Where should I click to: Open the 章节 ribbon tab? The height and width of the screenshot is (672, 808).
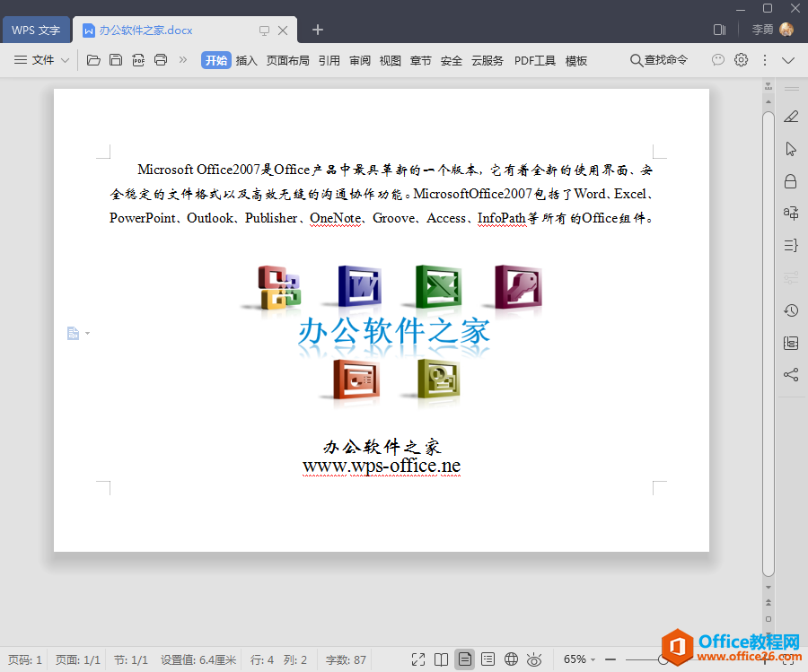[x=420, y=61]
